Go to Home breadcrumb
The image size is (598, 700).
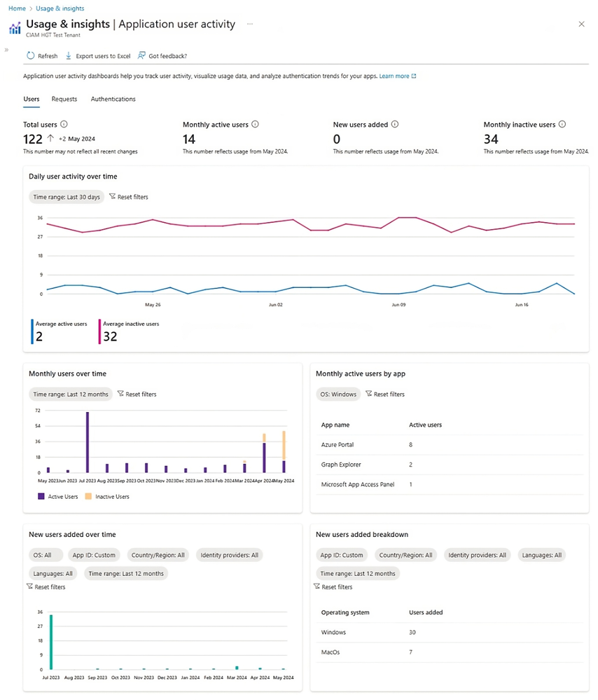click(x=17, y=8)
